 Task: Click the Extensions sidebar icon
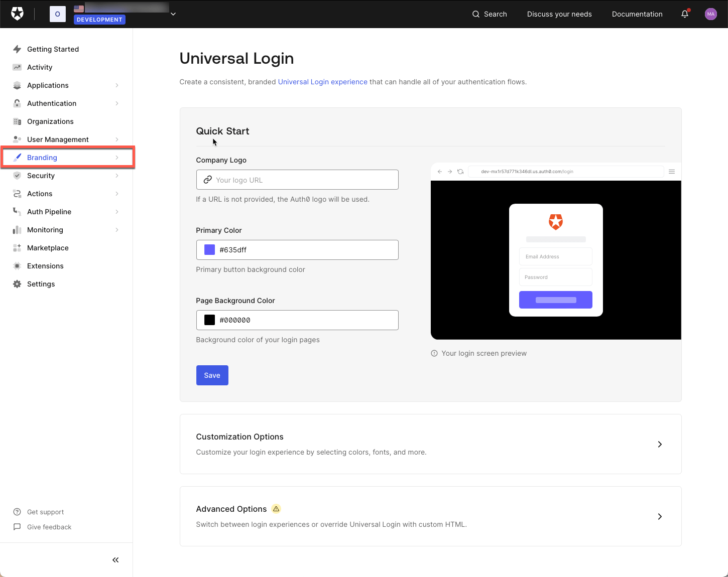pos(17,265)
